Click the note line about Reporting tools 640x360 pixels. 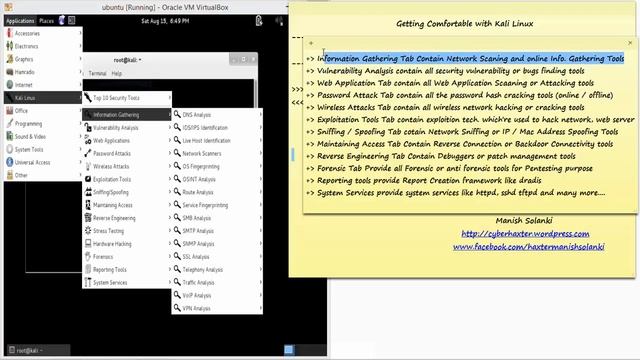[x=424, y=180]
